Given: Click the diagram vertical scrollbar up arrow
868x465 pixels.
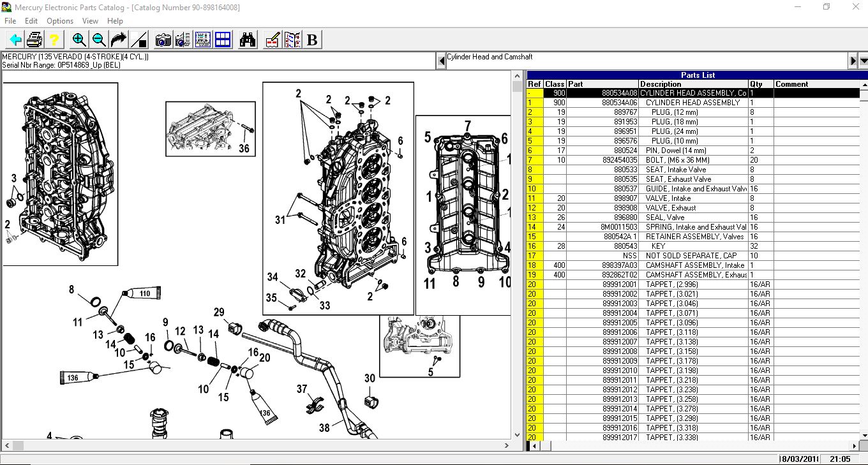Looking at the screenshot, I should 518,77.
